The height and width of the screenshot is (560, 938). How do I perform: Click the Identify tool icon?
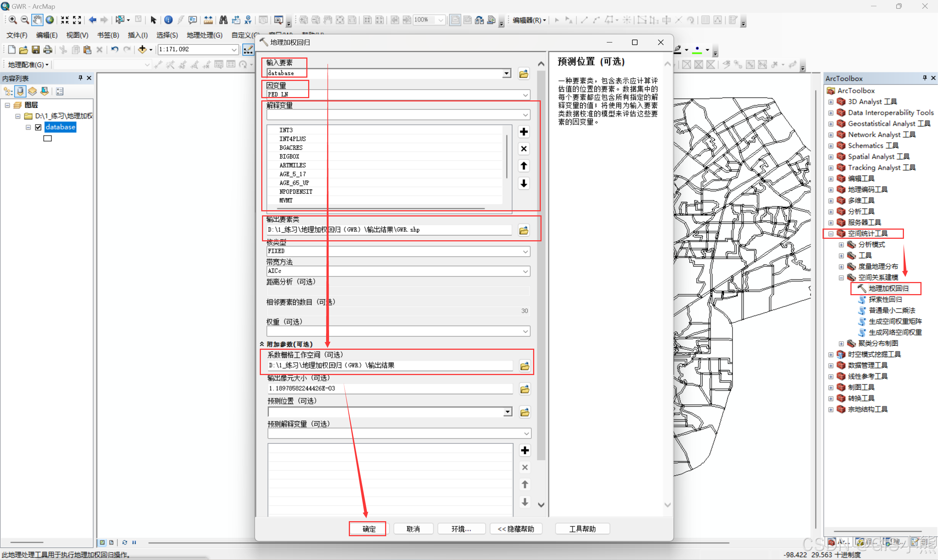click(x=168, y=20)
